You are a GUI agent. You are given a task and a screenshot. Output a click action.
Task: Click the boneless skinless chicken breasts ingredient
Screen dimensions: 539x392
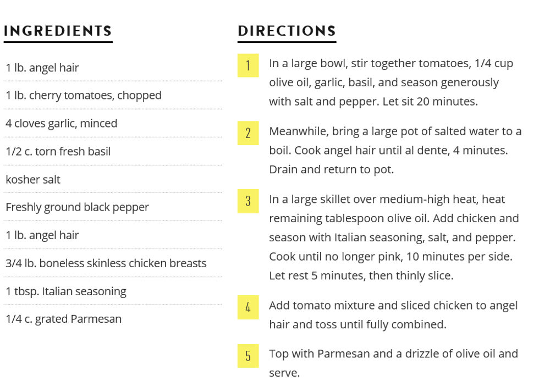point(106,263)
